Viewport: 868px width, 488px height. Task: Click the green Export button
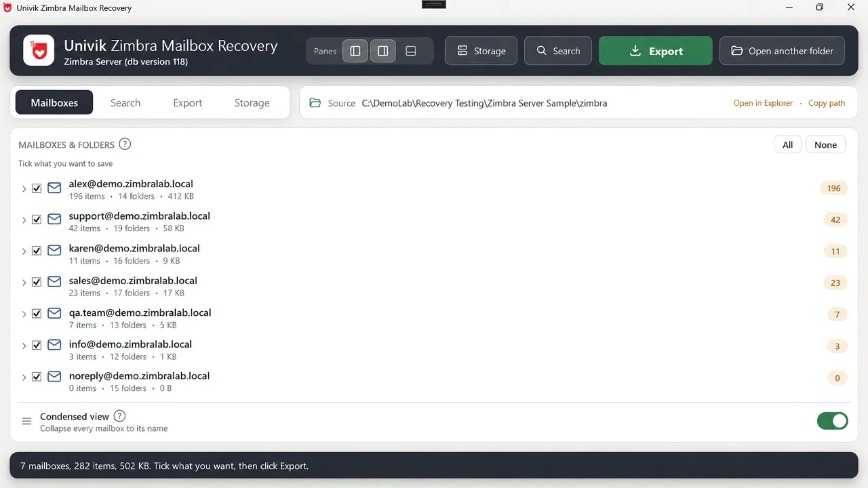[656, 51]
